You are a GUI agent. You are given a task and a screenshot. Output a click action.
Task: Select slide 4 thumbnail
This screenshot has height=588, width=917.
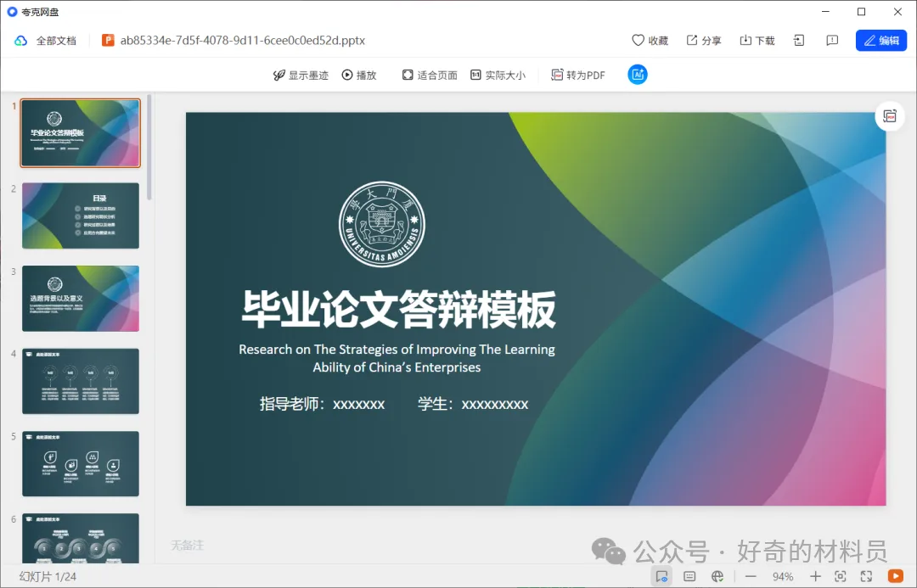click(81, 381)
